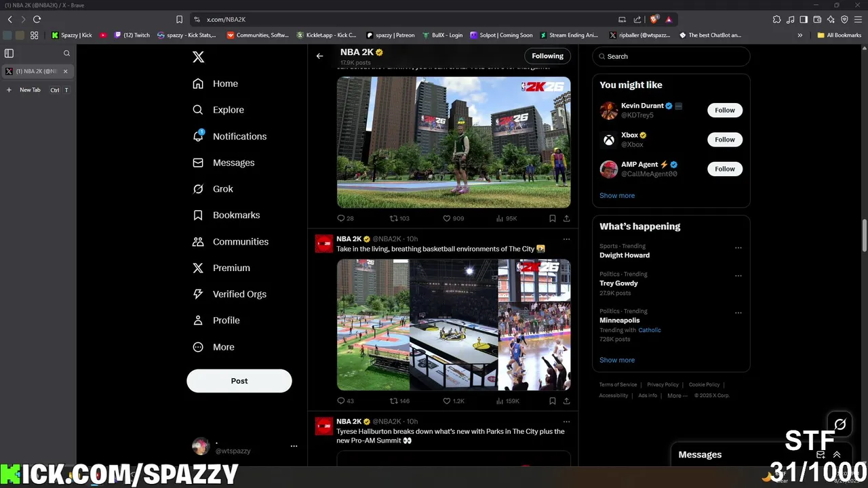This screenshot has height=488, width=868.
Task: Open options for Trey Gowdy trend
Action: pyautogui.click(x=738, y=276)
